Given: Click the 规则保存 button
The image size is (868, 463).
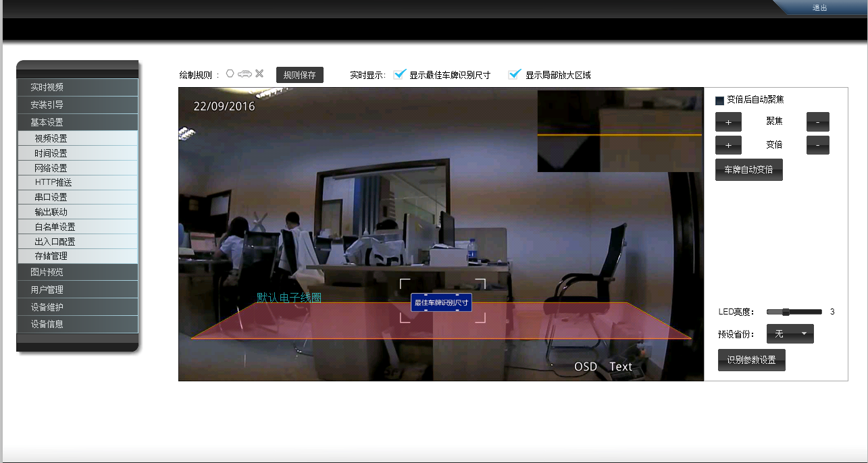Looking at the screenshot, I should pyautogui.click(x=299, y=75).
